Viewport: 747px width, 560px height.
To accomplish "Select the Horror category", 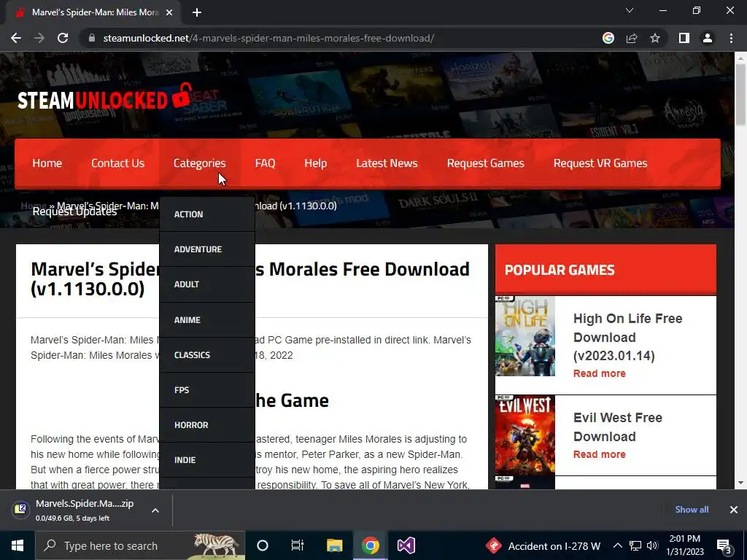I will point(207,425).
